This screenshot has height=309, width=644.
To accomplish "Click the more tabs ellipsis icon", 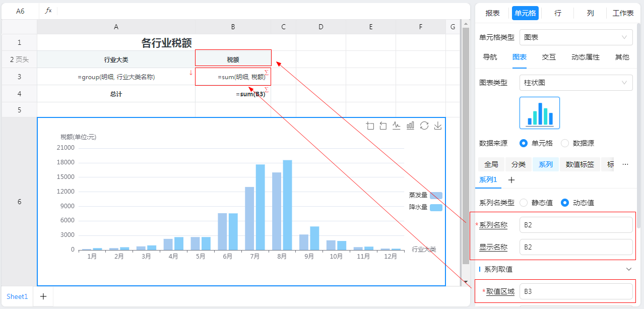I will [625, 164].
